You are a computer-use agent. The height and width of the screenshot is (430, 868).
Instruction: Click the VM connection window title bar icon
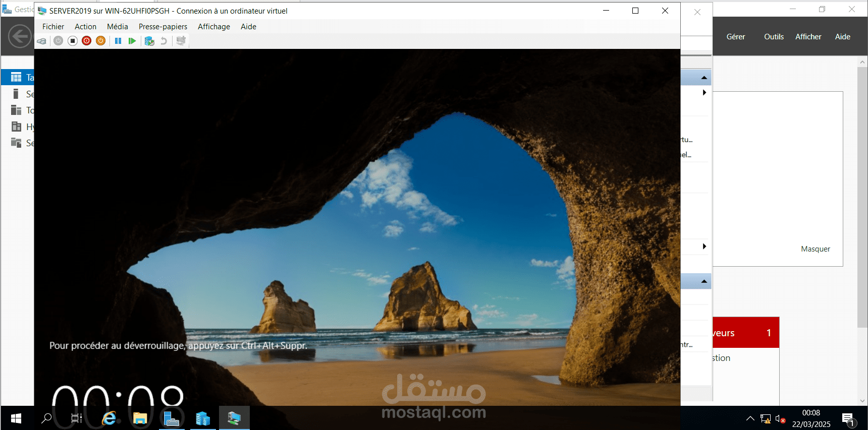click(x=42, y=11)
